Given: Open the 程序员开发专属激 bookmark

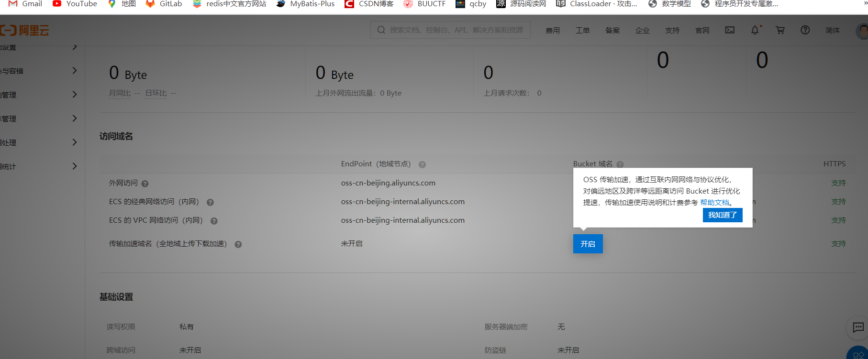Looking at the screenshot, I should click(x=740, y=4).
